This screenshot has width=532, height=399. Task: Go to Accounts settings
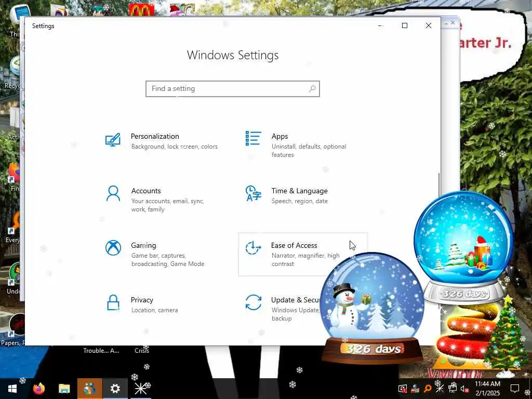point(146,191)
